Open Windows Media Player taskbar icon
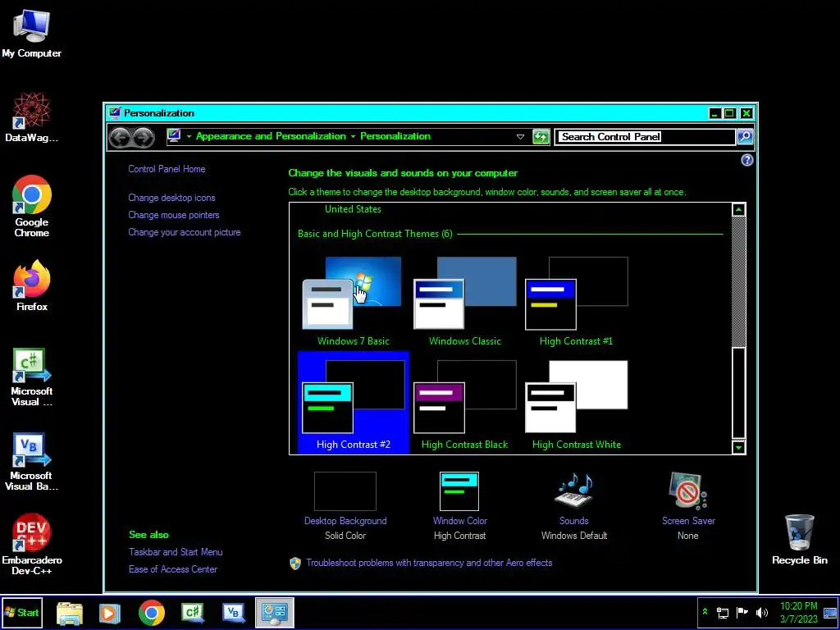The image size is (840, 630). coord(109,613)
